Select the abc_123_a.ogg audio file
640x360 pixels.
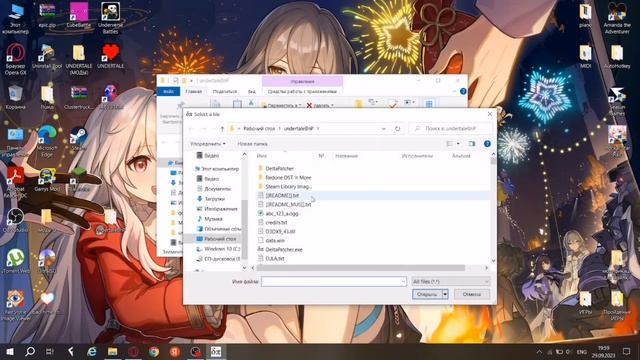click(x=278, y=213)
